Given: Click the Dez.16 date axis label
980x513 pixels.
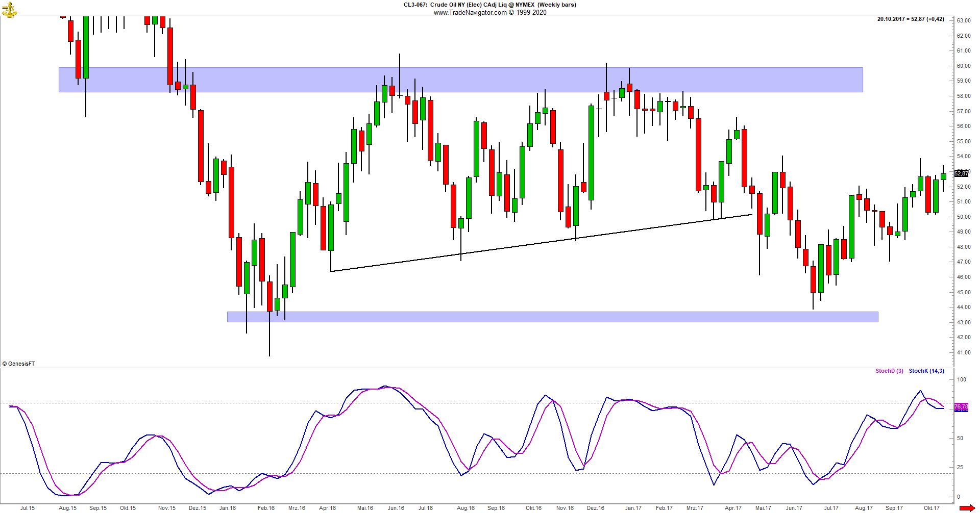Looking at the screenshot, I should tap(595, 508).
